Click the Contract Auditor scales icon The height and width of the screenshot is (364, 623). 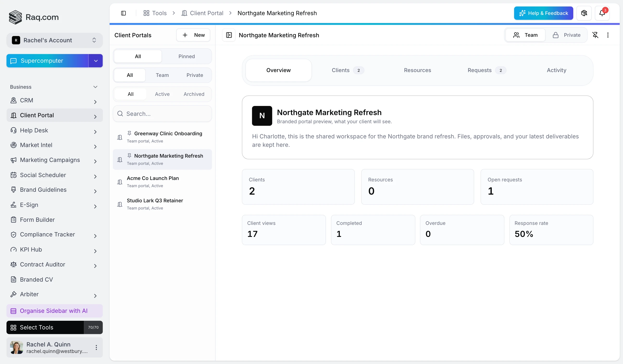tap(14, 265)
